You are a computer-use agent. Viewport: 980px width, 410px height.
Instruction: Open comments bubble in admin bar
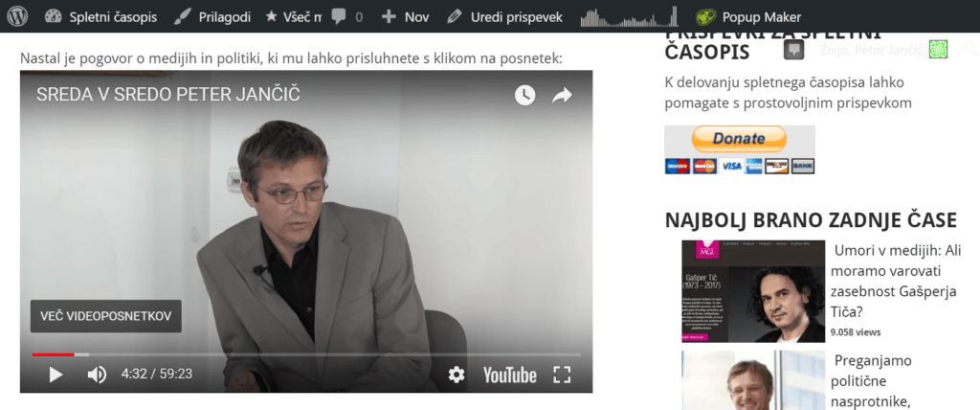click(346, 17)
